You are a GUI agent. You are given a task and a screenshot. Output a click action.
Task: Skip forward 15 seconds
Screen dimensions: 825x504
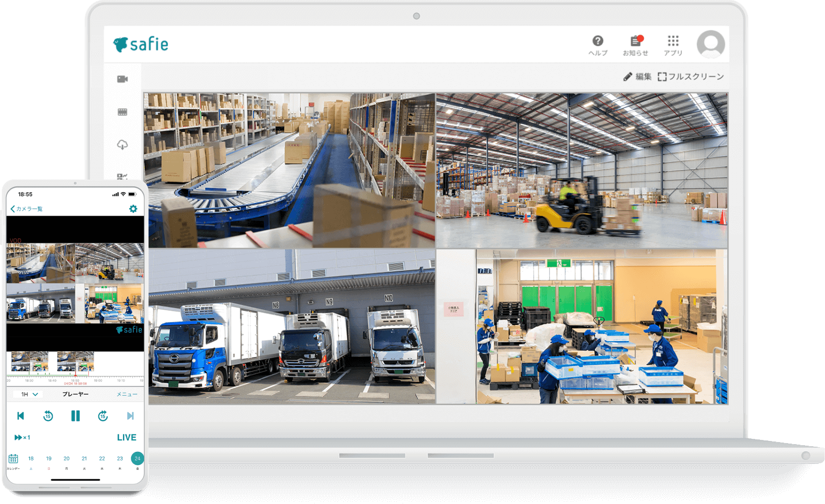pos(103,416)
